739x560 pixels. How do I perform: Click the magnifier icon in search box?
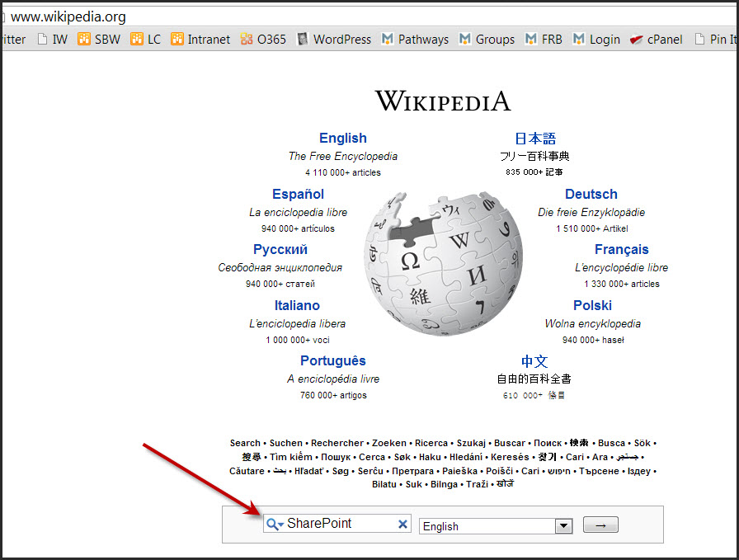[274, 524]
